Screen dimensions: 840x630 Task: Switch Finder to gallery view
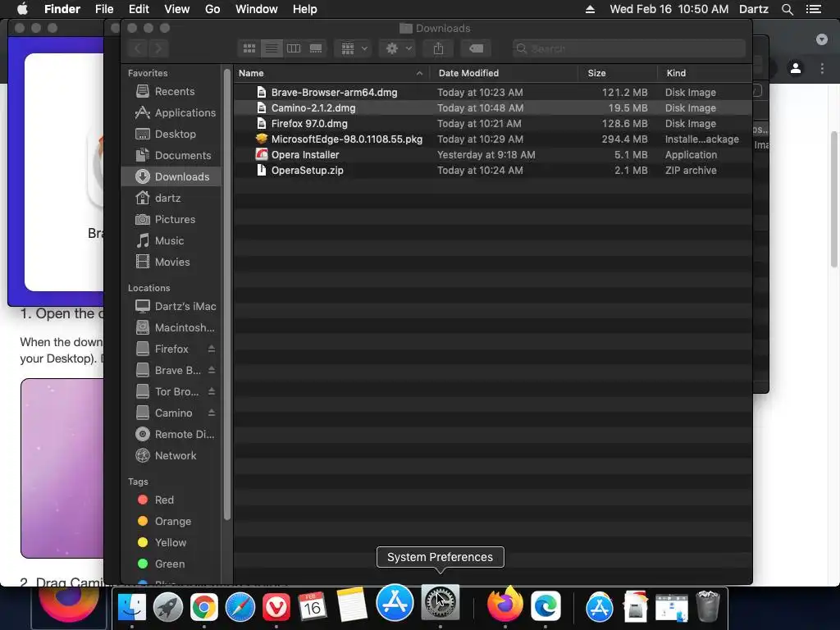click(316, 48)
